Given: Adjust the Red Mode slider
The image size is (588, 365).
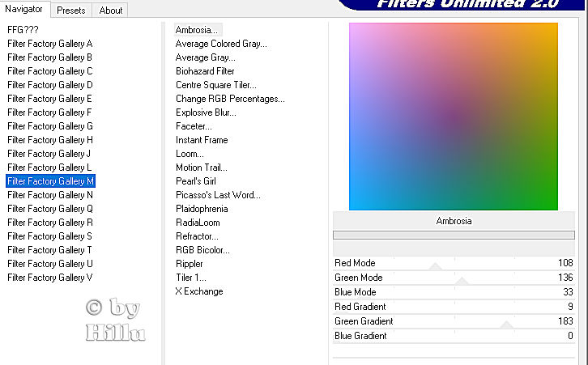Looking at the screenshot, I should (x=454, y=264).
